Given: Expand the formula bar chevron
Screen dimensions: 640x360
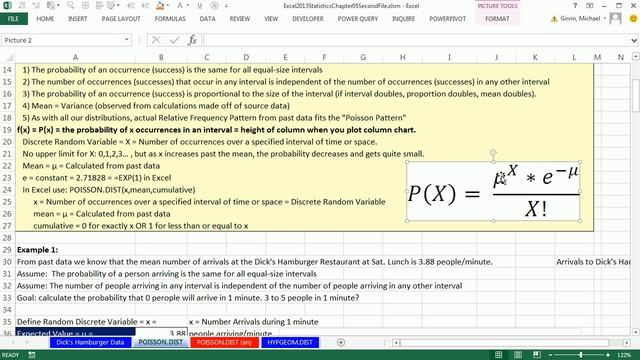Looking at the screenshot, I should 633,40.
